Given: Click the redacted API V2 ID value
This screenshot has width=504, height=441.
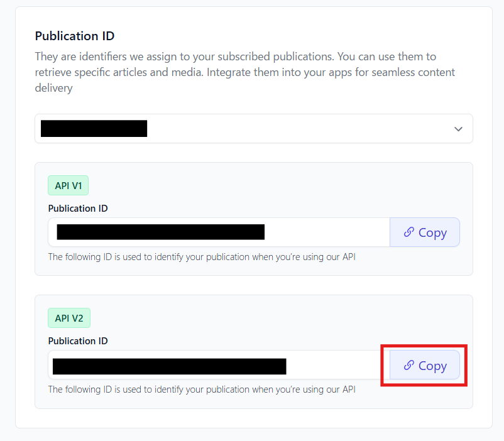Looking at the screenshot, I should pyautogui.click(x=170, y=366).
